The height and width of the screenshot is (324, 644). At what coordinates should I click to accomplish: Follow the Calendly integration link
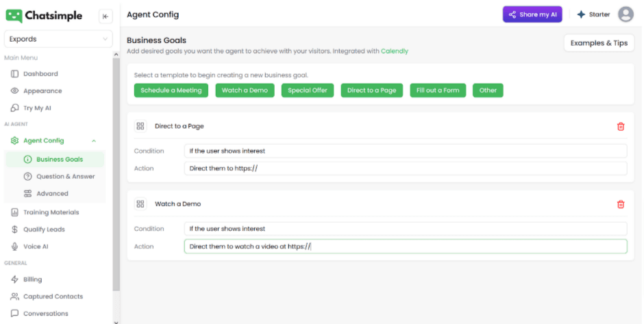pyautogui.click(x=395, y=51)
